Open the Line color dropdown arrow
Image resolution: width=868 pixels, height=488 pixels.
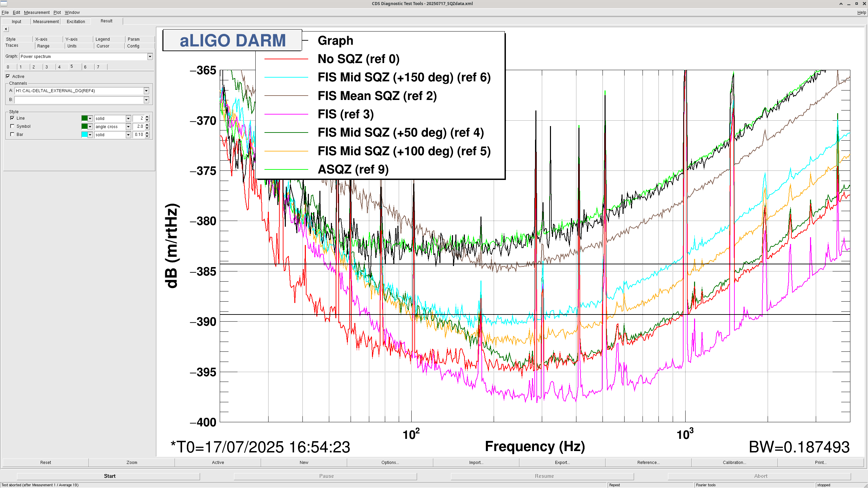[90, 118]
